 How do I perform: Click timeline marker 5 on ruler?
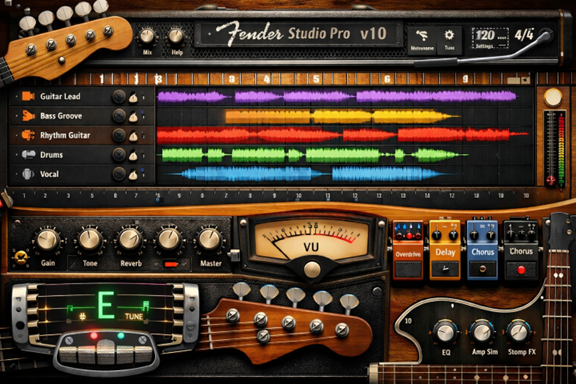click(316, 79)
